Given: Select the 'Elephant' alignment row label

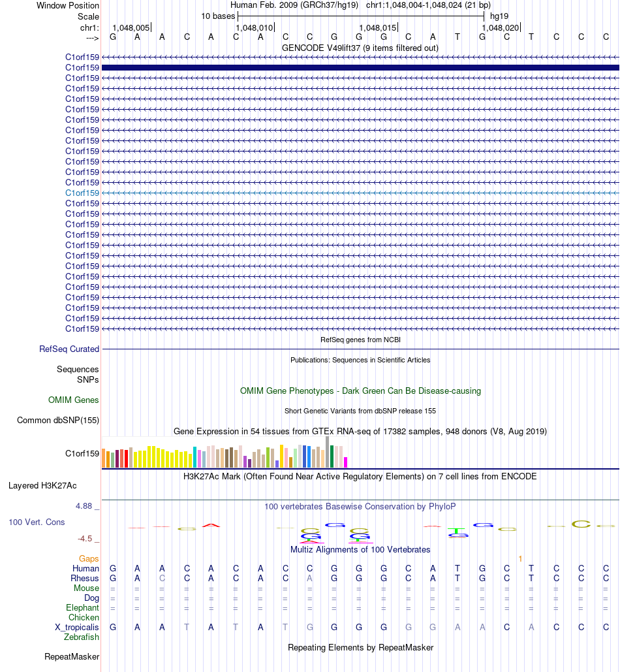Looking at the screenshot, I should coord(82,608).
